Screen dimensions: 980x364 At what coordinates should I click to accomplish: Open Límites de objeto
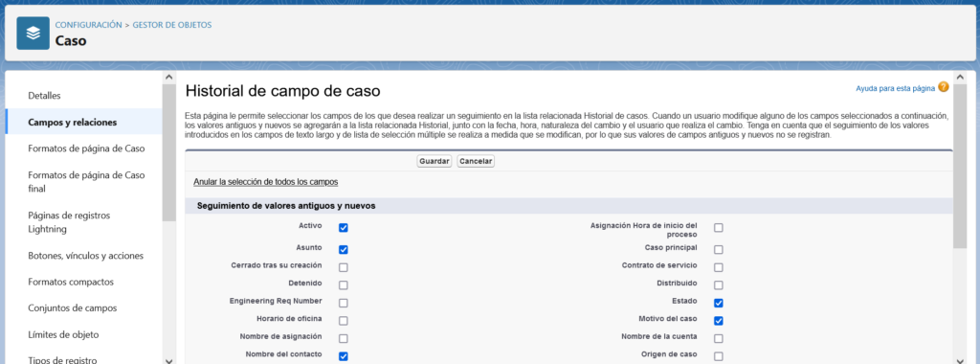[x=63, y=334]
